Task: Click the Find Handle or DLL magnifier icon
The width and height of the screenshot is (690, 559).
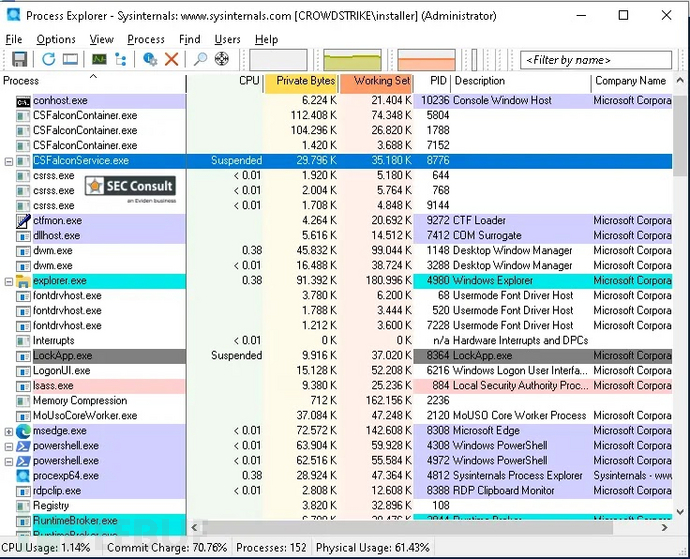Action: pos(201,60)
